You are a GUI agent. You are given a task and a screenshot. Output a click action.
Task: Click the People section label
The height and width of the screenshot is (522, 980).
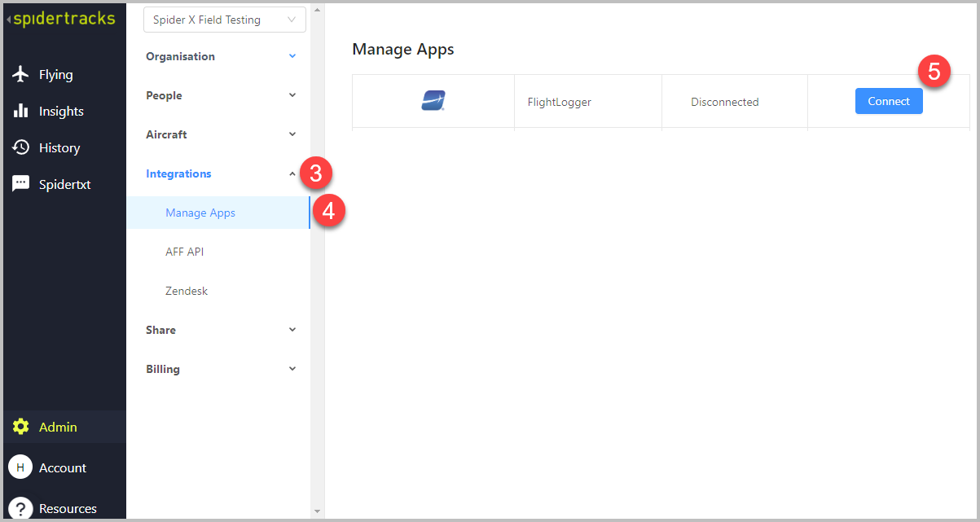click(164, 95)
